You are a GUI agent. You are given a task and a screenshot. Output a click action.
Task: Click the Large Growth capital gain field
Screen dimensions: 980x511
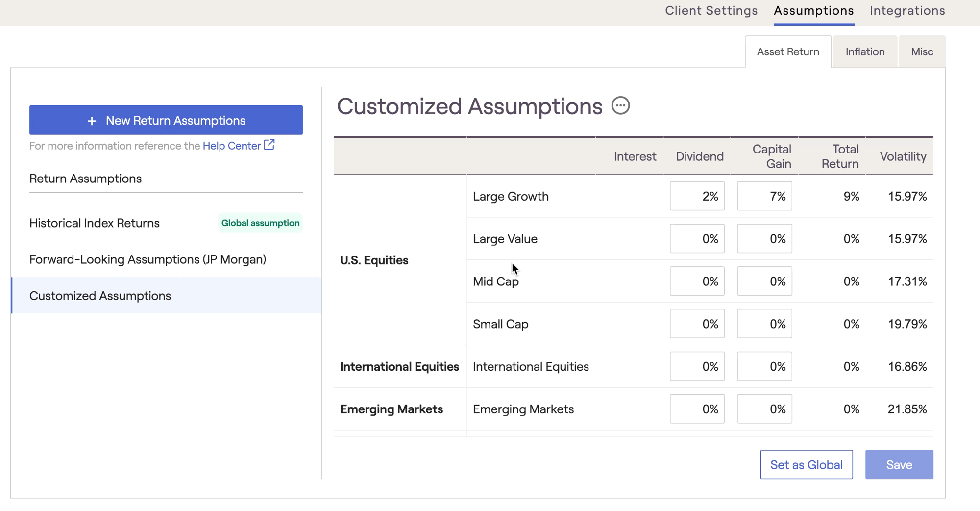764,196
